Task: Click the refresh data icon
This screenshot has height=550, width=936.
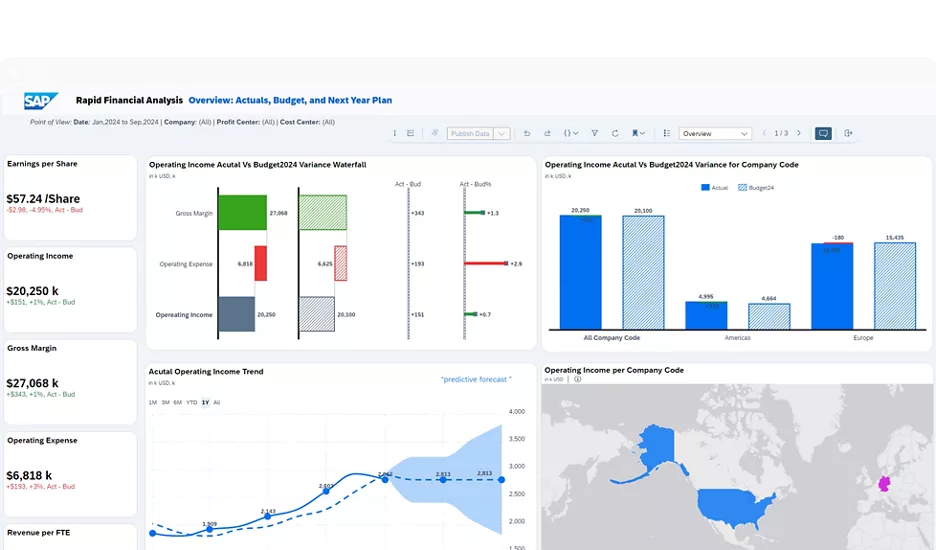Action: 615,133
